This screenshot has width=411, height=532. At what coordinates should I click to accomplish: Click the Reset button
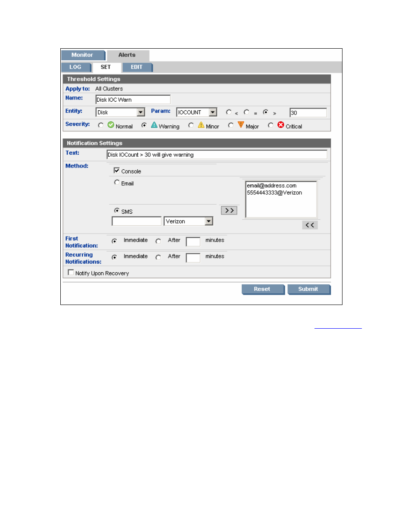[x=263, y=289]
